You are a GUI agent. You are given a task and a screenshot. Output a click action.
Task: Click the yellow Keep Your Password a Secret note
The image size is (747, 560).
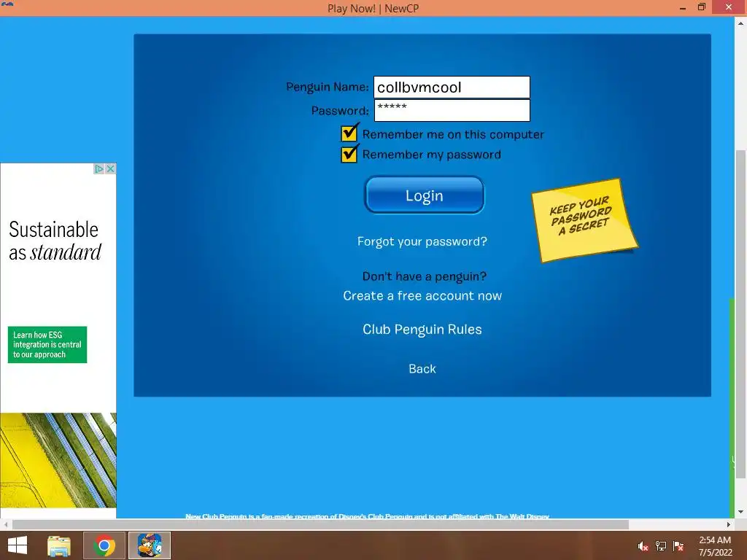[x=584, y=220]
